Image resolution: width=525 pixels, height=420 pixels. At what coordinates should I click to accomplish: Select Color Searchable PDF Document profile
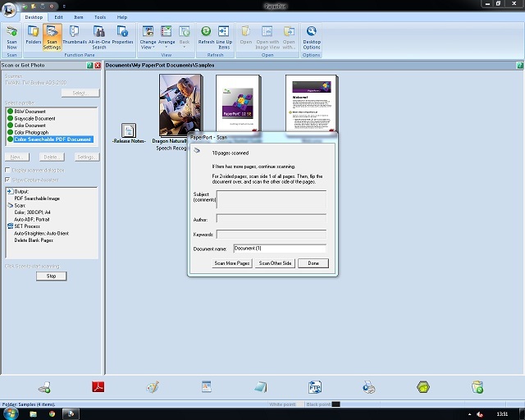coord(50,139)
